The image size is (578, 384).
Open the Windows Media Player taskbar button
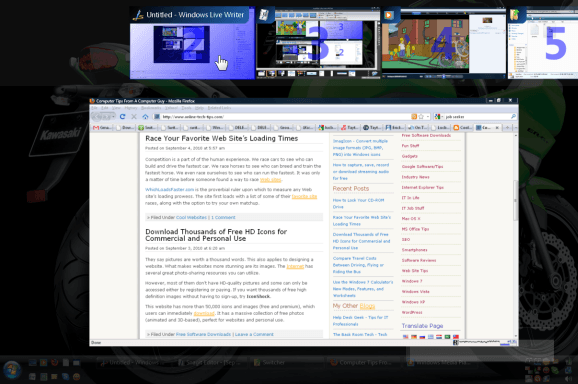pos(441,363)
